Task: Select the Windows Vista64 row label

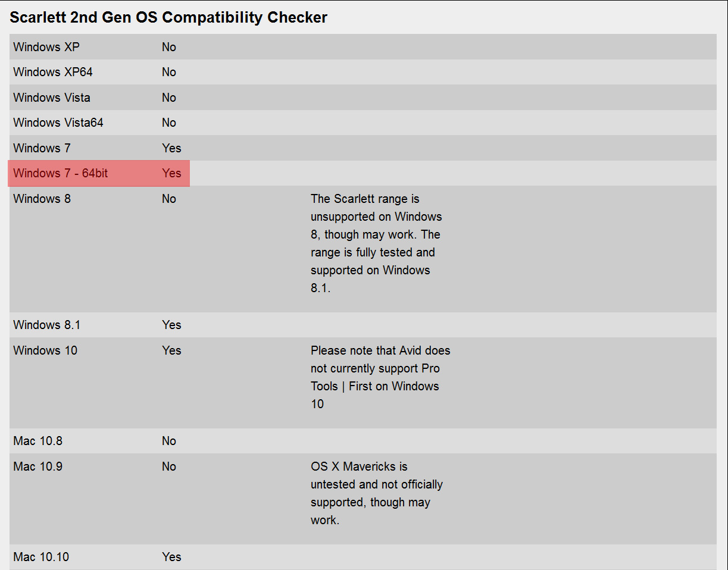Action: 58,123
